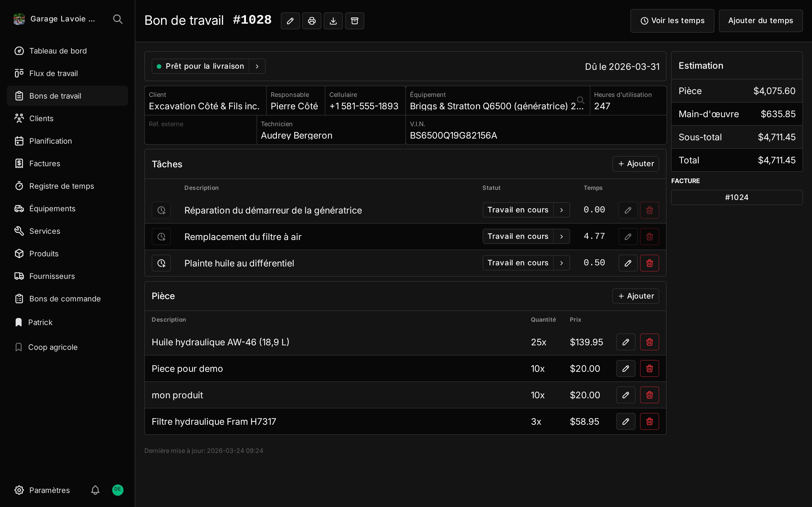Archive the work order using archive icon
The width and height of the screenshot is (812, 507).
point(354,21)
